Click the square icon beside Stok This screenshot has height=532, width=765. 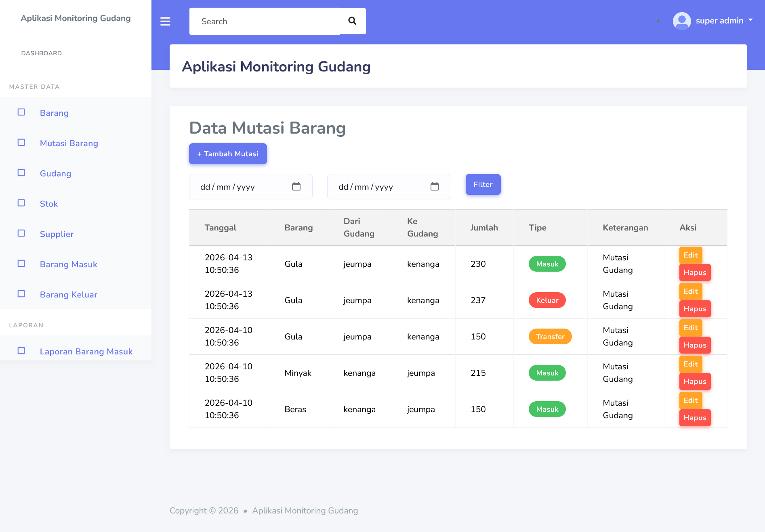21,203
